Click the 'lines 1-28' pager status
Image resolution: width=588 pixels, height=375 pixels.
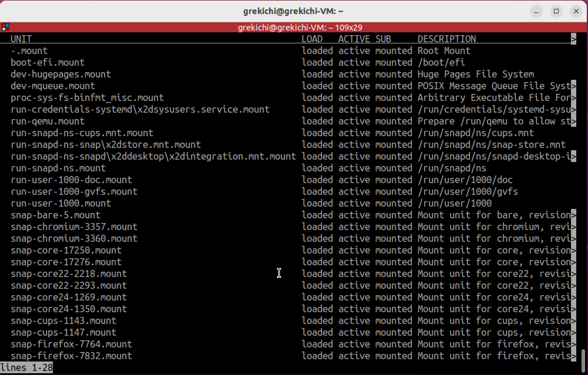26,368
